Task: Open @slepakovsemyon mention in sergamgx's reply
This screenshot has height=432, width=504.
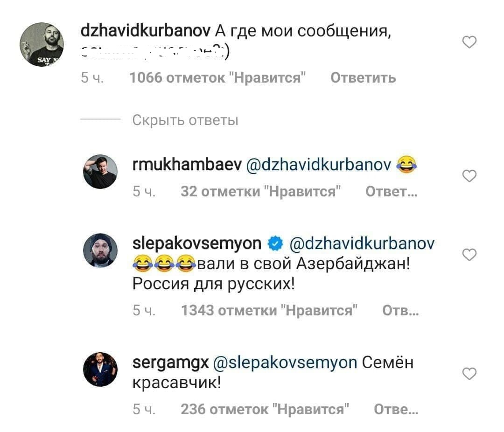Action: (x=285, y=362)
